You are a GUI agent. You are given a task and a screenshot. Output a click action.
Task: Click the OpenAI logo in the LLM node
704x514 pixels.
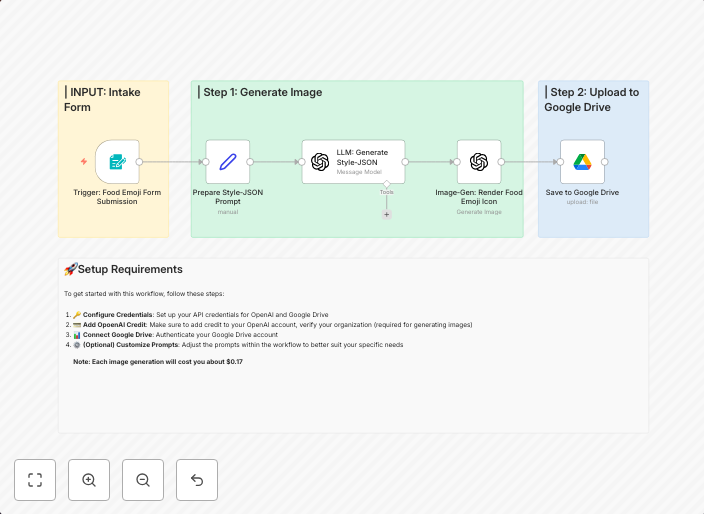tap(320, 162)
